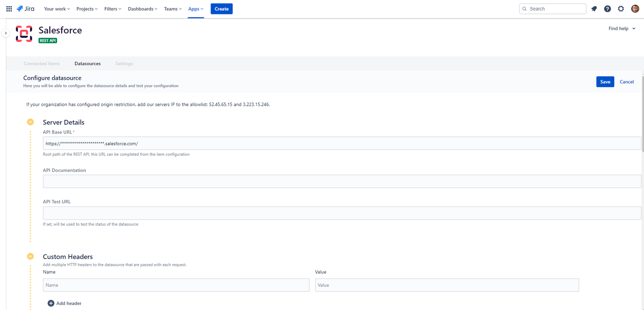This screenshot has width=644, height=310.
Task: Click the Add header plus icon
Action: [51, 303]
